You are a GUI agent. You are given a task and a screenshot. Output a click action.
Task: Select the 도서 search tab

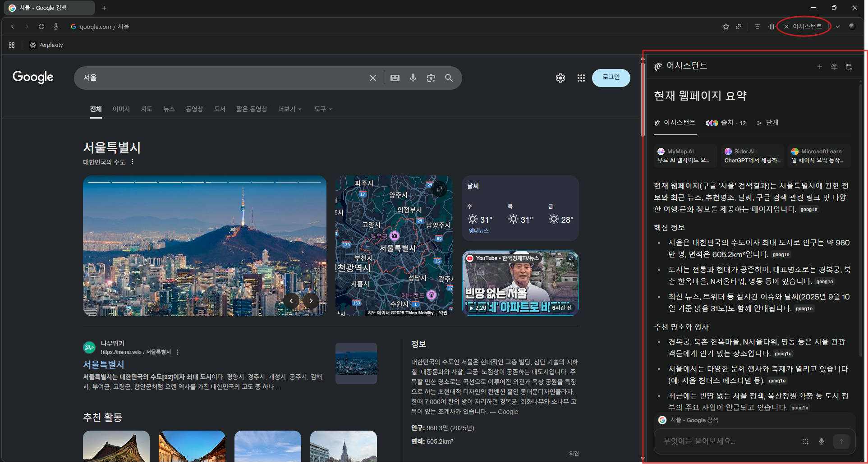pos(220,109)
